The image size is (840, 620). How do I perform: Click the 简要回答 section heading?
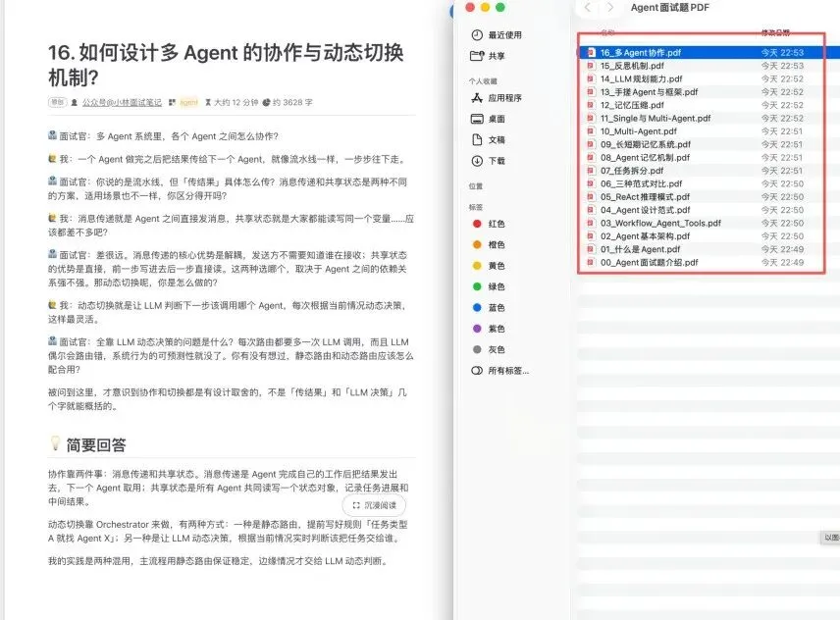point(96,445)
